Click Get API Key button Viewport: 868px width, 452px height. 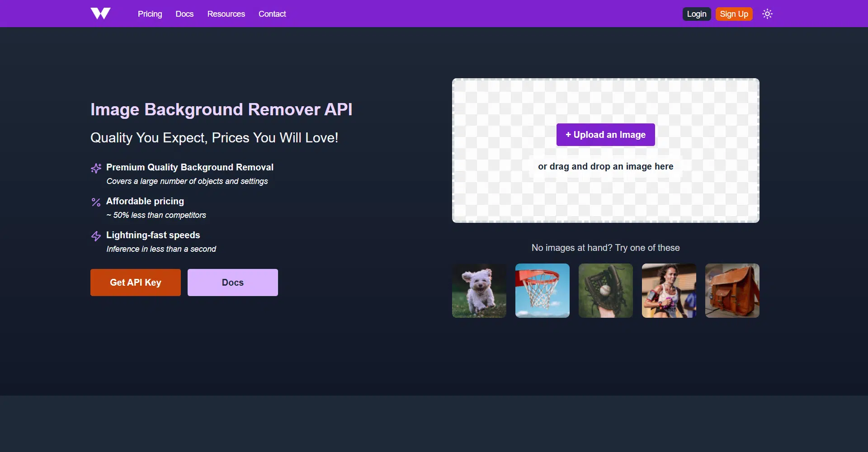tap(136, 282)
